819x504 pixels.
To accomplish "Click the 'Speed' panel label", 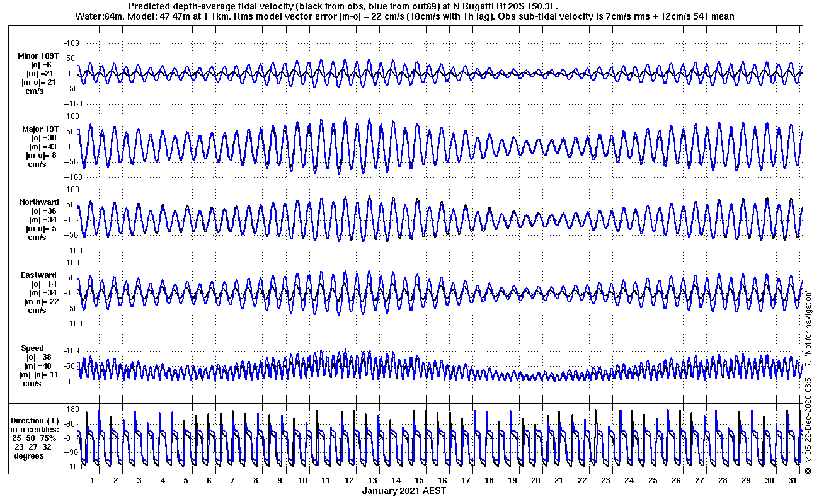I will coord(33,348).
